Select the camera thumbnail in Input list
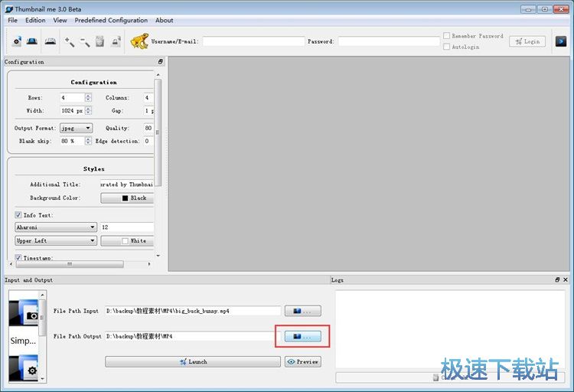This screenshot has width=574, height=392. click(x=24, y=313)
